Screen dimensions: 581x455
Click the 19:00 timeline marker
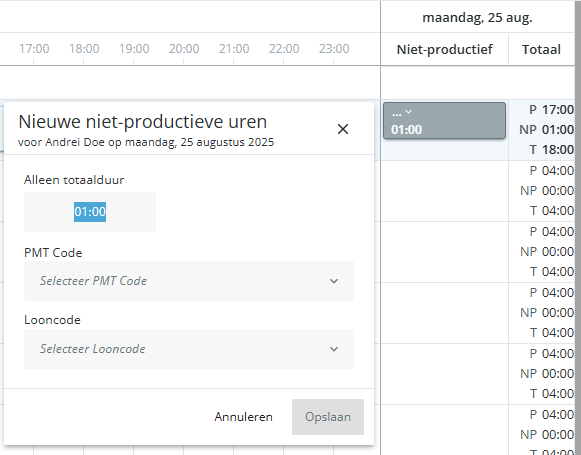134,49
